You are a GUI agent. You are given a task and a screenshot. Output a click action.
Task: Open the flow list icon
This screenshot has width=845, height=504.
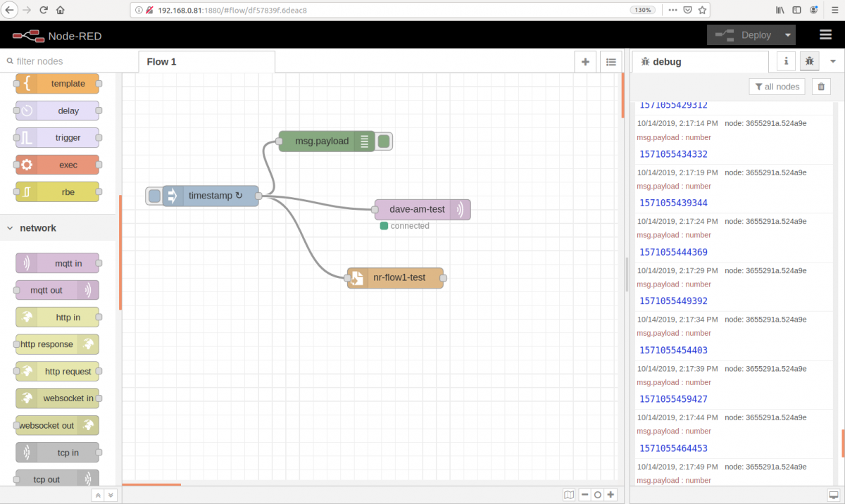point(611,61)
